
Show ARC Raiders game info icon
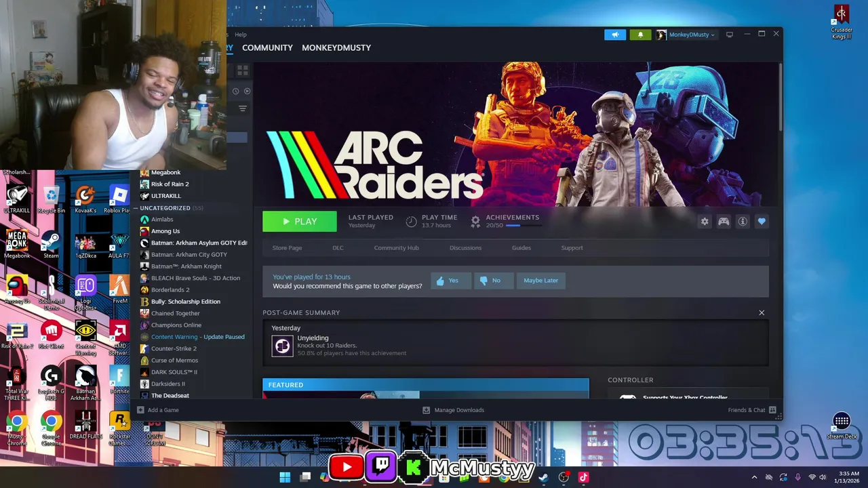743,222
